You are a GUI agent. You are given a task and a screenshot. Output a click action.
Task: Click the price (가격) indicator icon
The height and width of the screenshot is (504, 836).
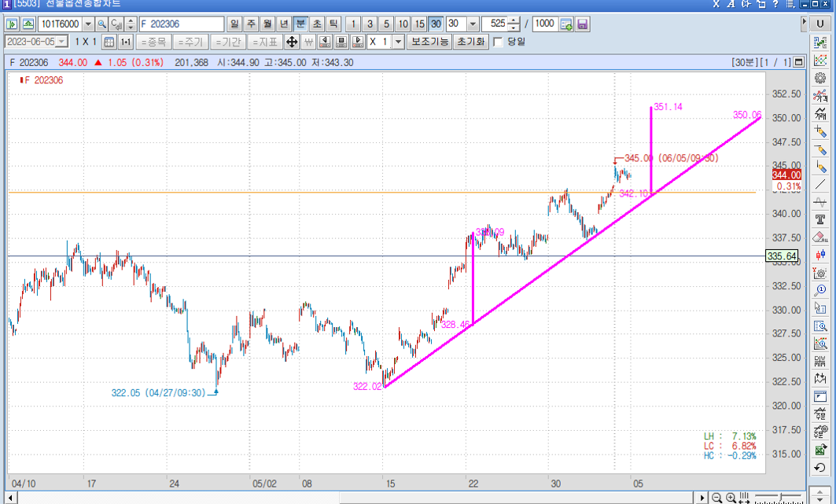(x=820, y=96)
